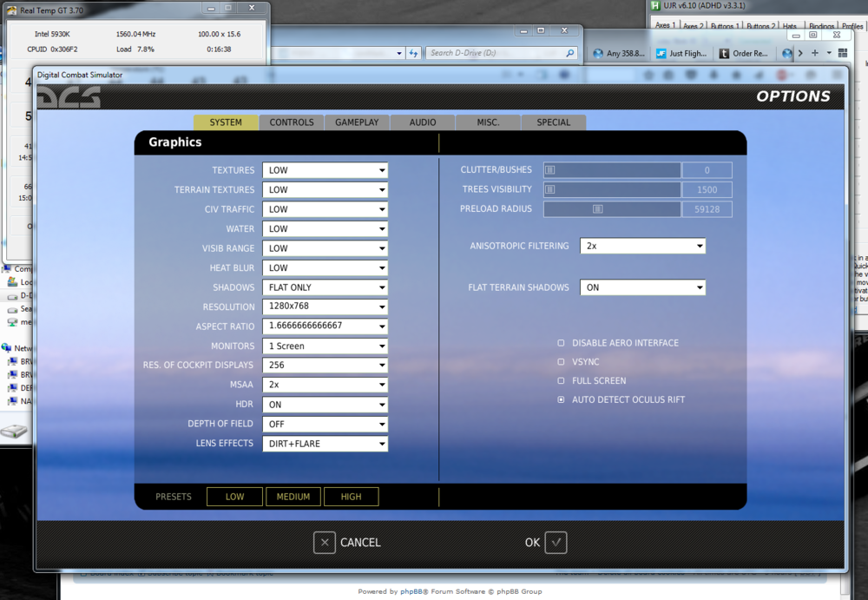Click the CANCEL button with X icon
Image resolution: width=868 pixels, height=600 pixels.
point(347,543)
